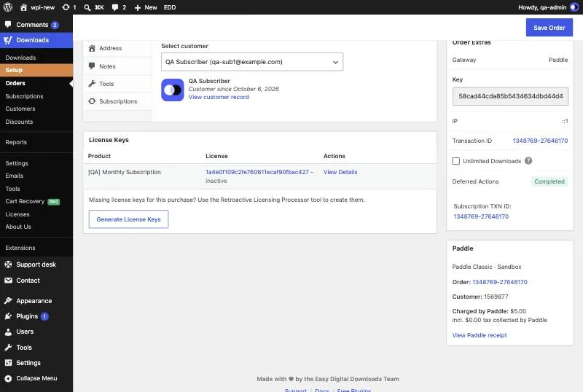Click the order Tools wrench icon
The height and width of the screenshot is (392, 583).
pyautogui.click(x=92, y=84)
